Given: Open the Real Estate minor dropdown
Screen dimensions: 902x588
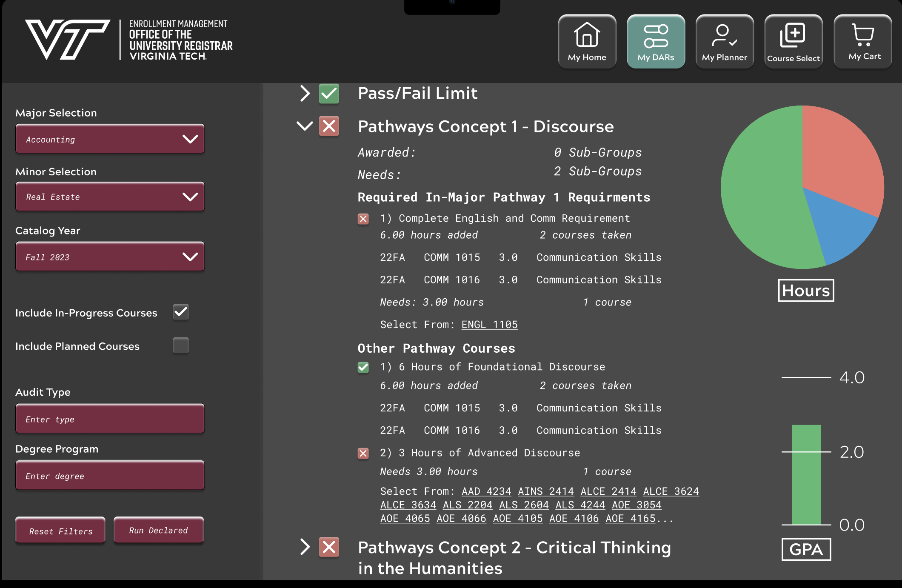Looking at the screenshot, I should (x=110, y=197).
